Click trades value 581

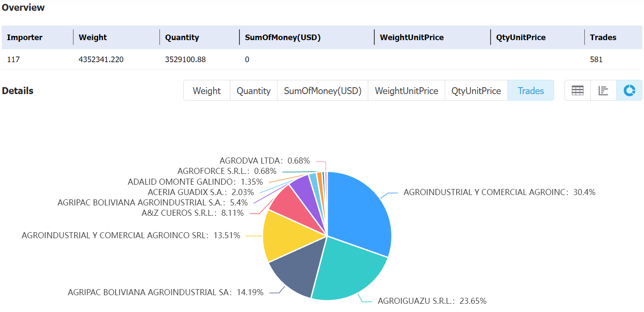pos(596,60)
